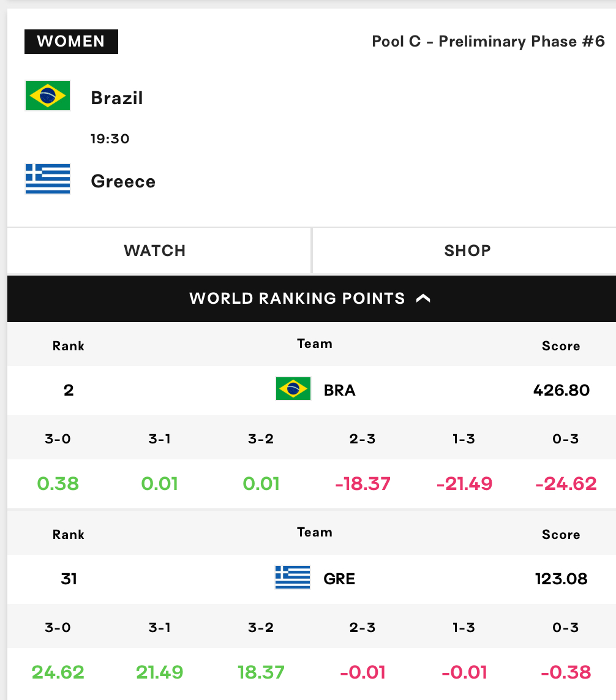Click the small Greece flag beside GRE
The width and height of the screenshot is (616, 700).
click(x=293, y=578)
